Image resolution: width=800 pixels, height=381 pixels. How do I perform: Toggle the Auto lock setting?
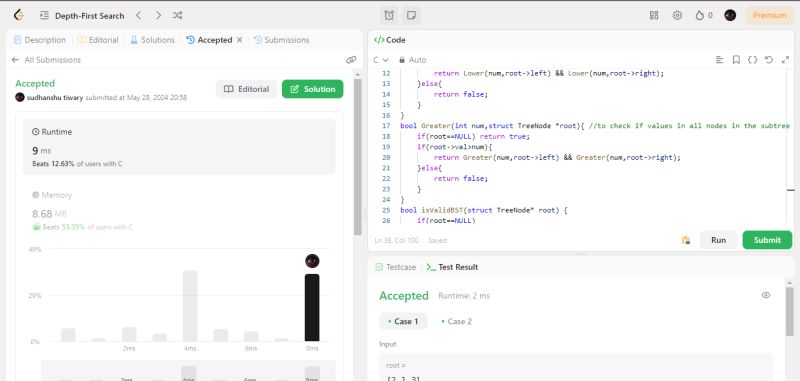point(412,60)
